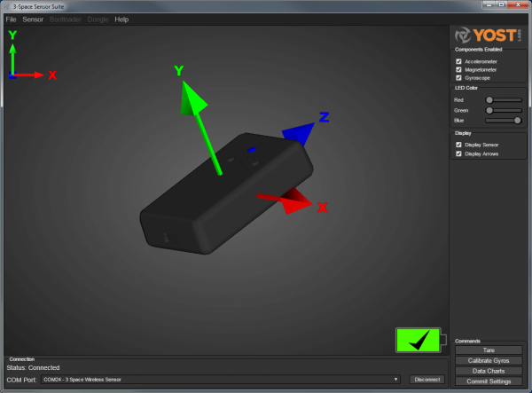The width and height of the screenshot is (532, 393).
Task: Click the Blue LED color slider handle
Action: (518, 120)
